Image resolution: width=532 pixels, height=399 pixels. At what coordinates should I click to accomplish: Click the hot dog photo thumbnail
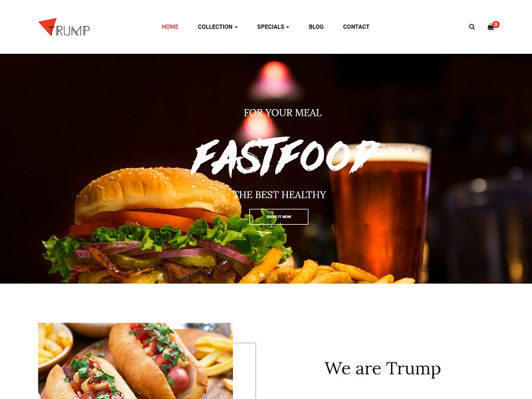[136, 361]
